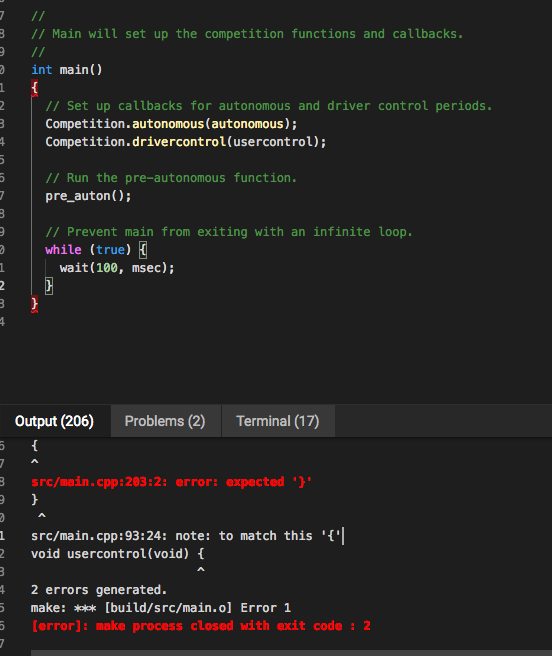This screenshot has height=656, width=552.
Task: Click the 'int main()' function declaration line
Action: point(67,70)
